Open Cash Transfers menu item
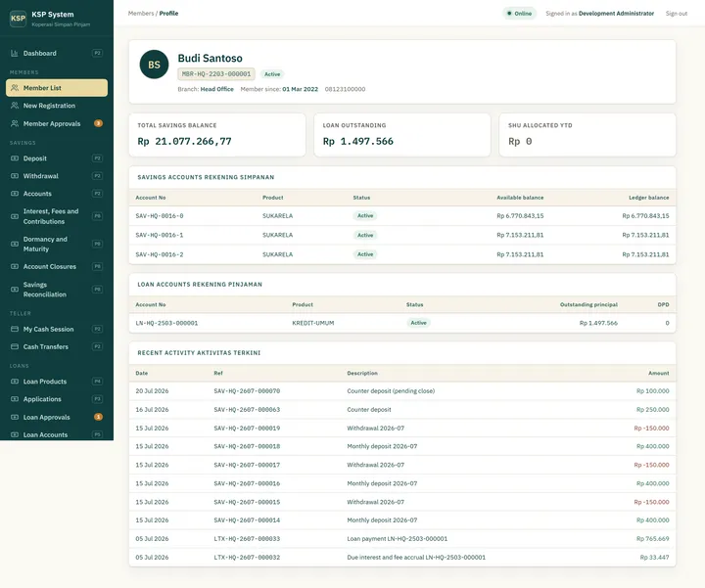 click(57, 346)
